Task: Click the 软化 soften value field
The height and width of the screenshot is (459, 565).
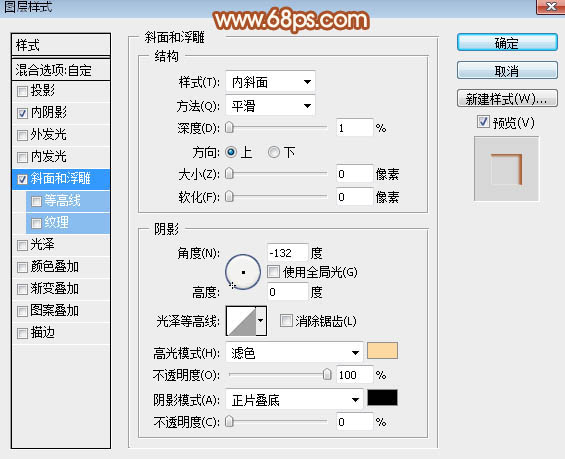Action: tap(354, 197)
